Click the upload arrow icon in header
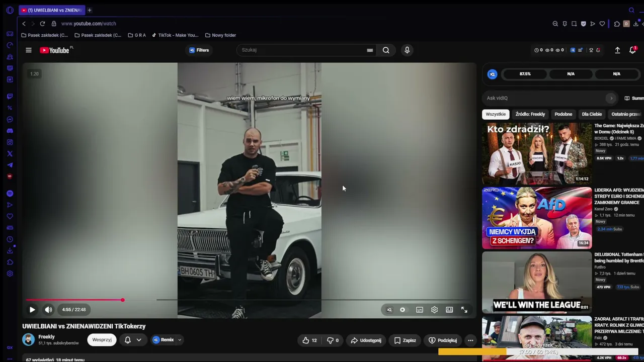The height and width of the screenshot is (362, 644). (617, 50)
